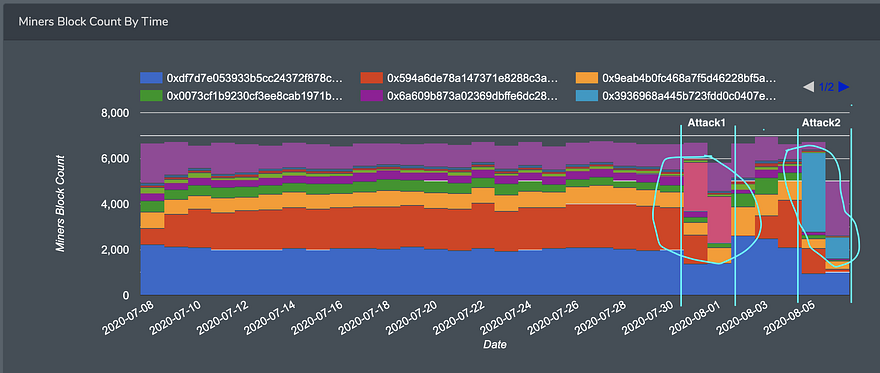
Task: Click the 0 y-axis tick label
Action: tap(126, 295)
